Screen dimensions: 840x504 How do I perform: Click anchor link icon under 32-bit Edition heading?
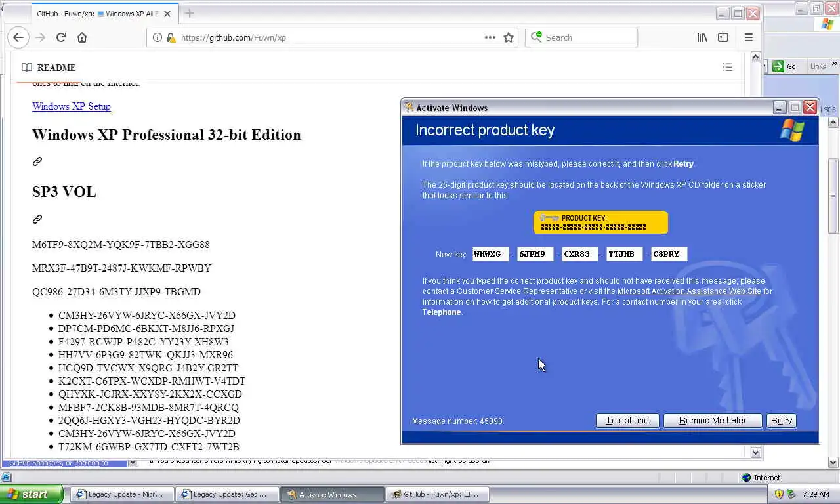click(x=37, y=161)
